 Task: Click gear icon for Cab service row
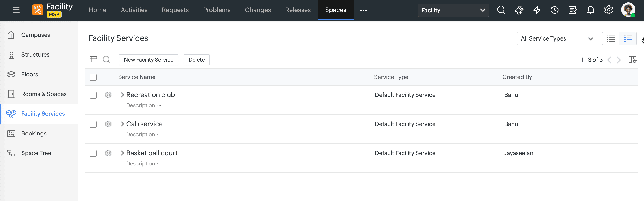pos(108,124)
